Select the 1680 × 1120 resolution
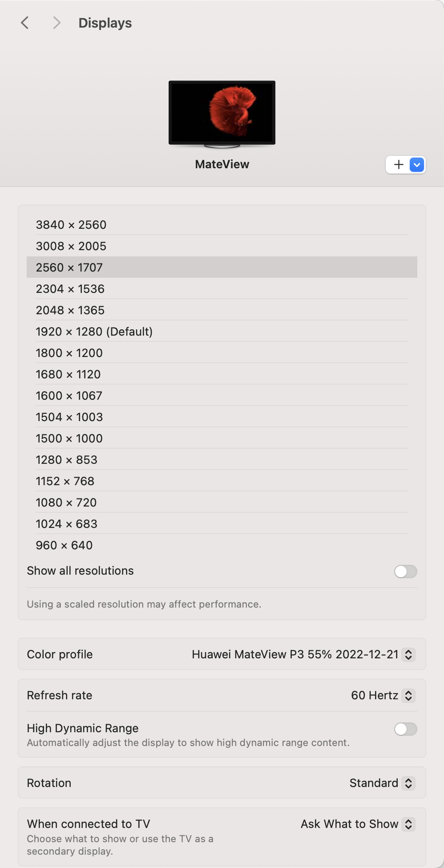 (x=68, y=374)
